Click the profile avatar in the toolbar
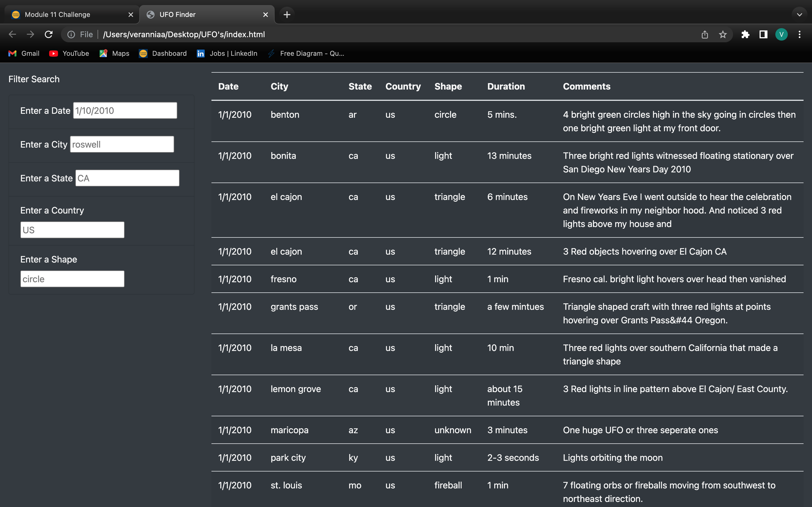This screenshot has width=812, height=507. pos(782,34)
